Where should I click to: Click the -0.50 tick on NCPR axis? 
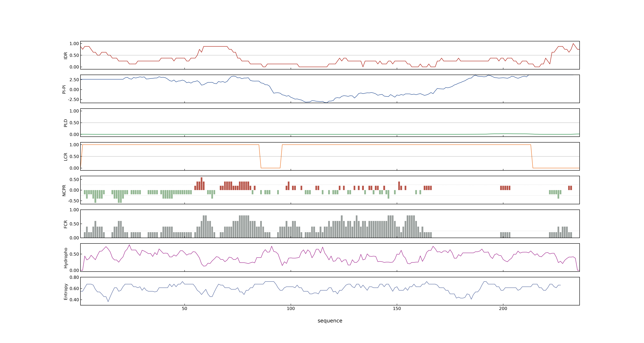73,201
